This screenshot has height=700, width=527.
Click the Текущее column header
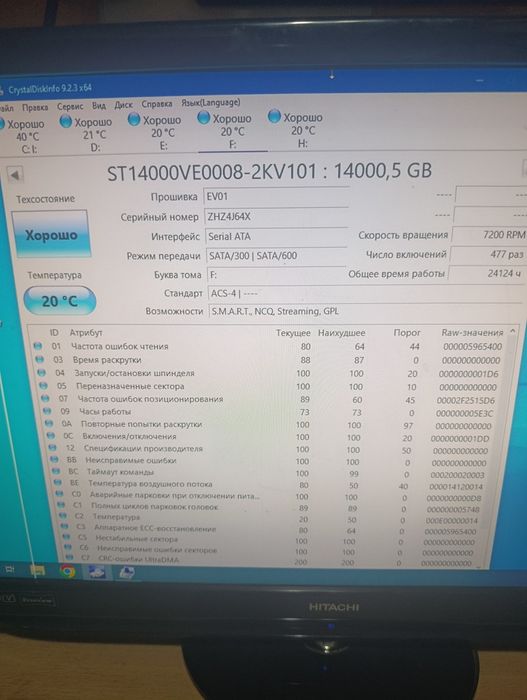pos(293,333)
